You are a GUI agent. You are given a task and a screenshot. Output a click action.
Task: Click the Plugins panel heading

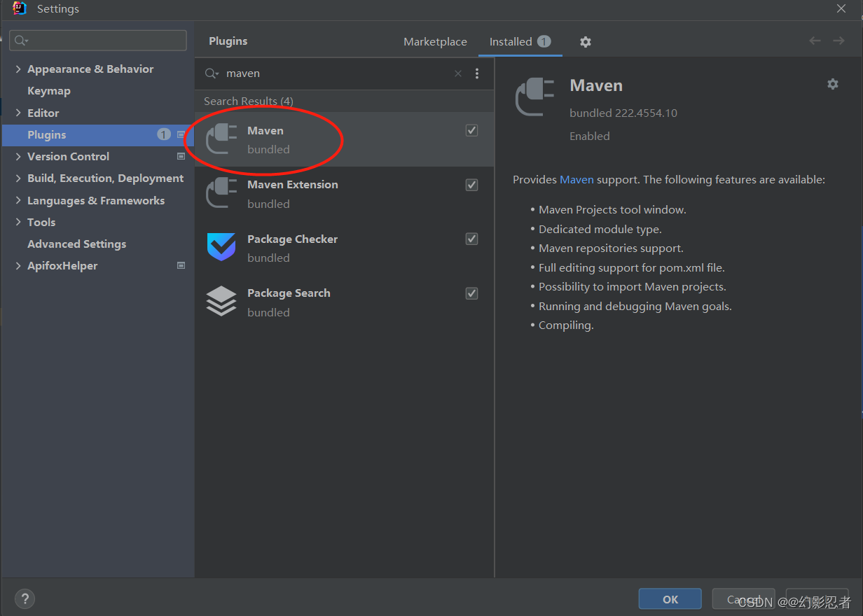pyautogui.click(x=228, y=41)
